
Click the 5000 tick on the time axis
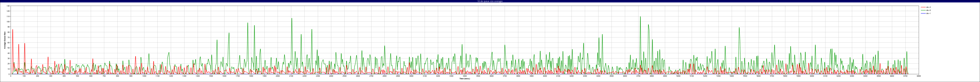pyautogui.click(x=678, y=76)
